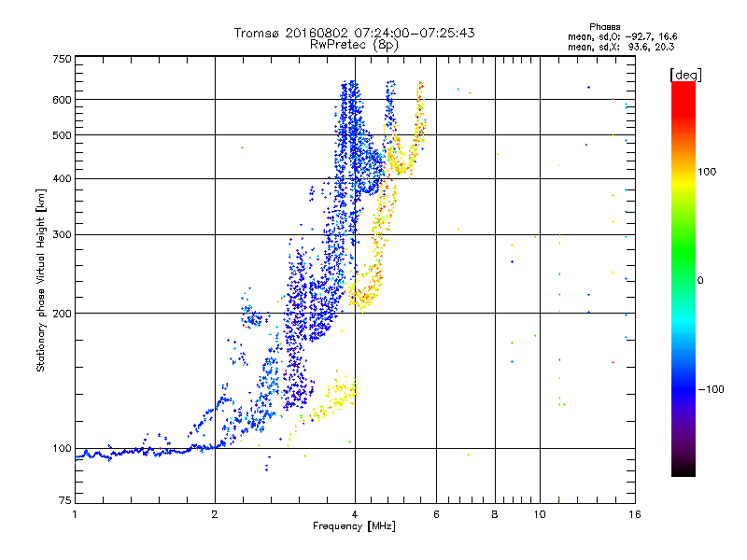Click the colorbar tick label '0'

[x=700, y=281]
